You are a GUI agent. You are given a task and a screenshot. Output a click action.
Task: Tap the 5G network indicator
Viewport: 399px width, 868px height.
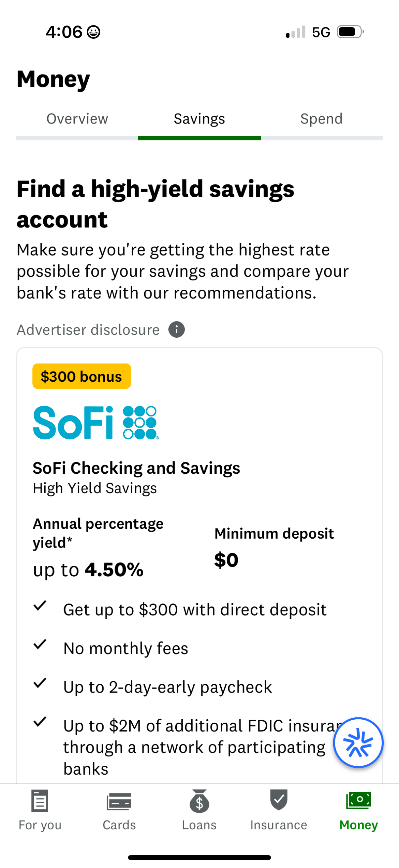322,31
